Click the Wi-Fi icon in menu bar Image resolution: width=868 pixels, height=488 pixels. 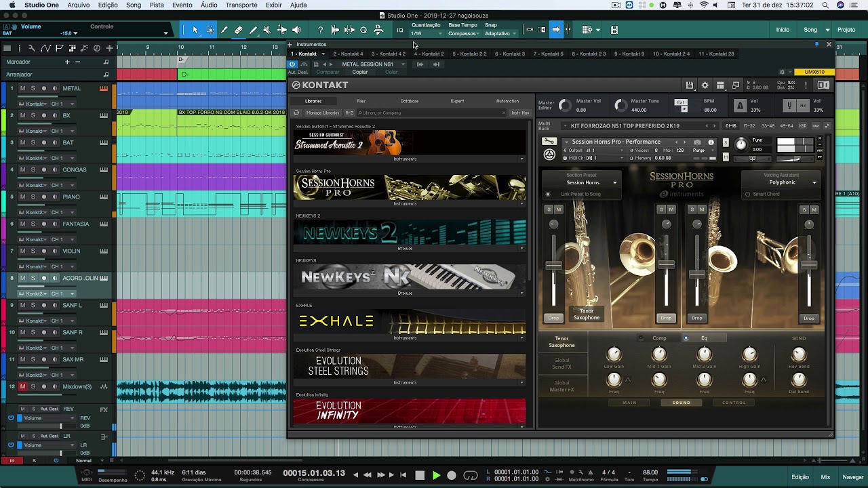coord(705,5)
